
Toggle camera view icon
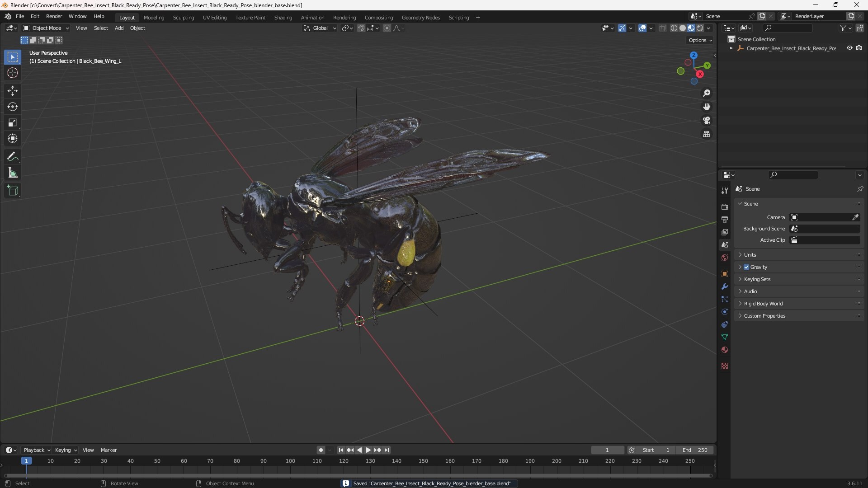click(707, 120)
